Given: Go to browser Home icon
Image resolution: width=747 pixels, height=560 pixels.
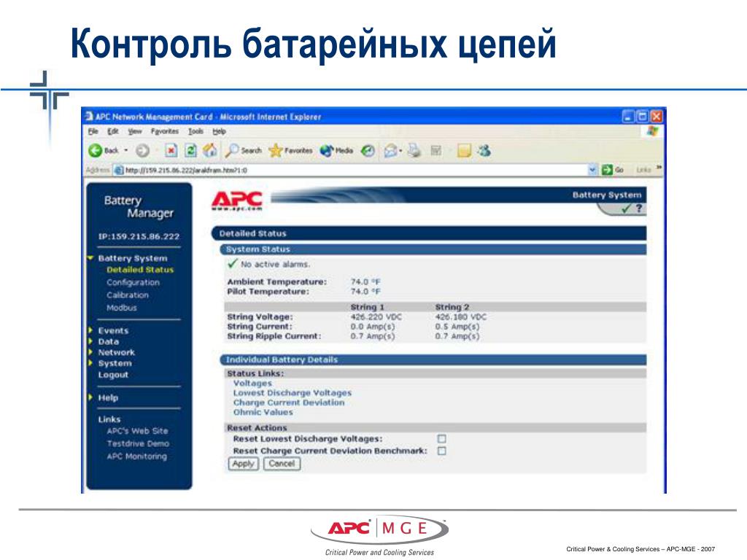Looking at the screenshot, I should point(209,150).
